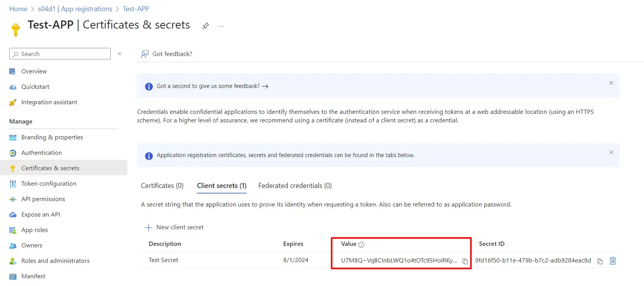Click Test-APP breadcrumb link
Image resolution: width=644 pixels, height=286 pixels.
(x=136, y=9)
